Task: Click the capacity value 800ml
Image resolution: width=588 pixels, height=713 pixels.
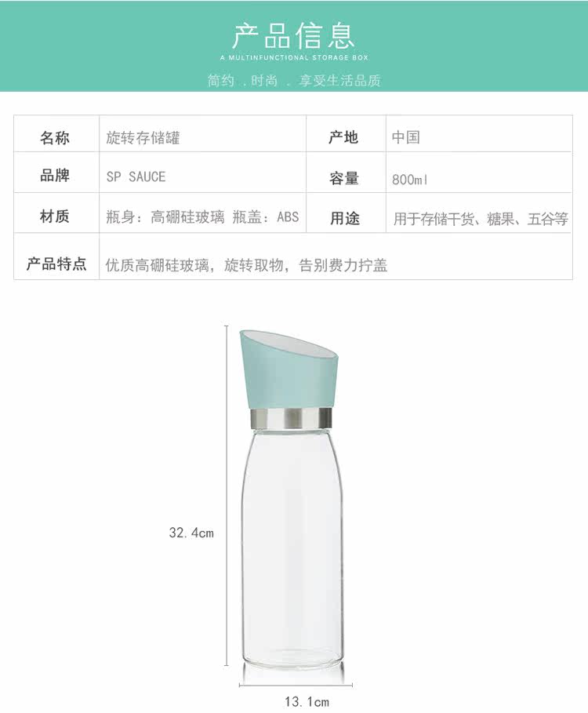Action: click(x=410, y=180)
